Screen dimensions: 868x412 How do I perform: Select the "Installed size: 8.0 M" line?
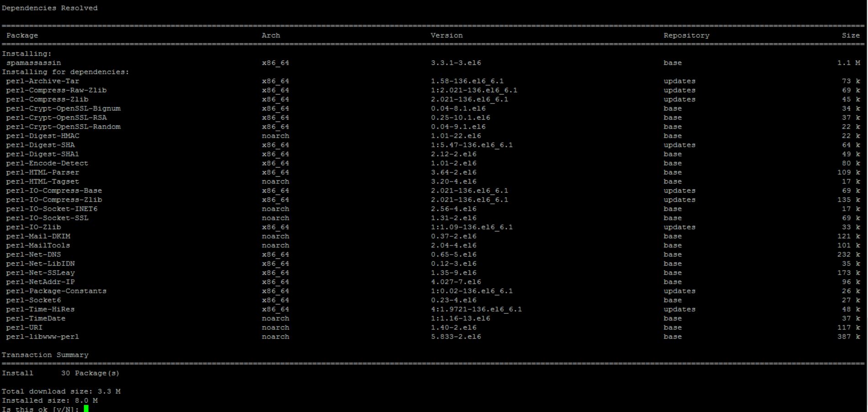50,400
